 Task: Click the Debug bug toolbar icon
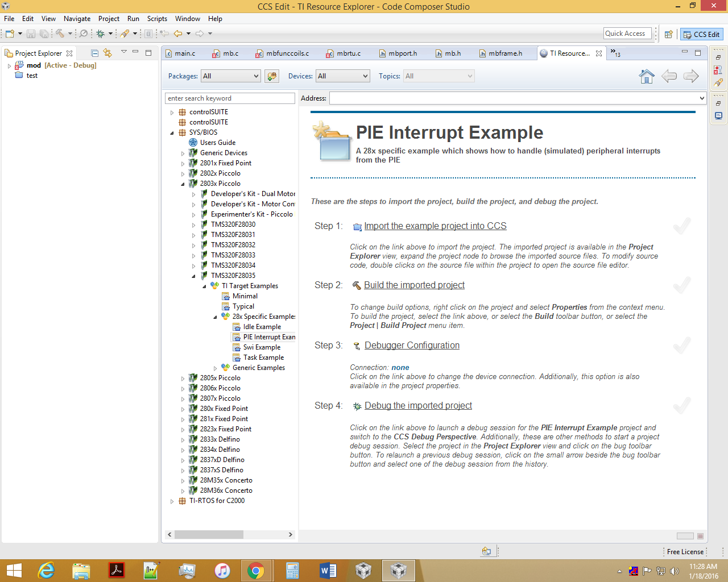click(101, 34)
